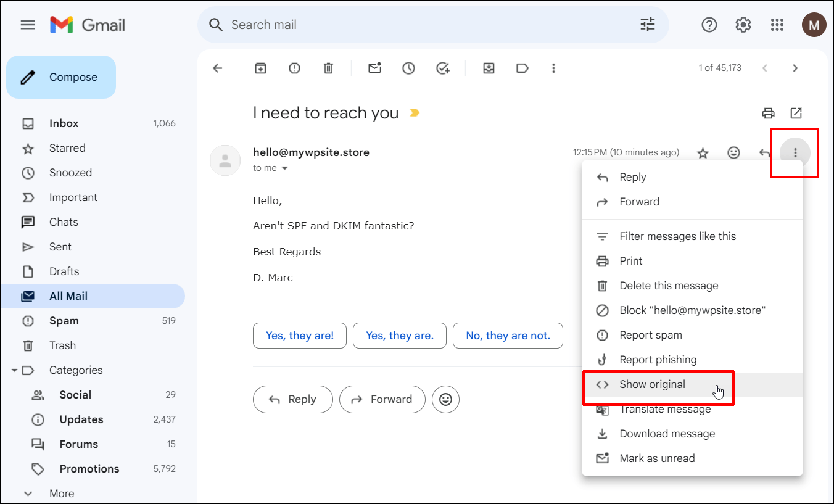Open the Important folder
Viewport: 834px width, 504px height.
click(93, 197)
